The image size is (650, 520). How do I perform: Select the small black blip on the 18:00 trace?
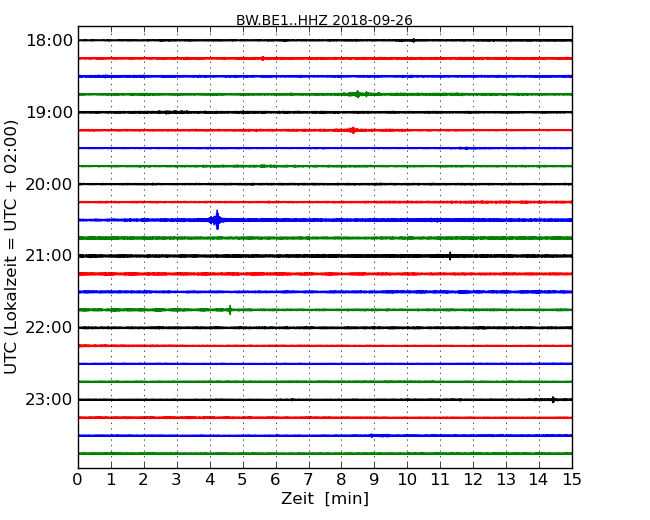click(414, 41)
